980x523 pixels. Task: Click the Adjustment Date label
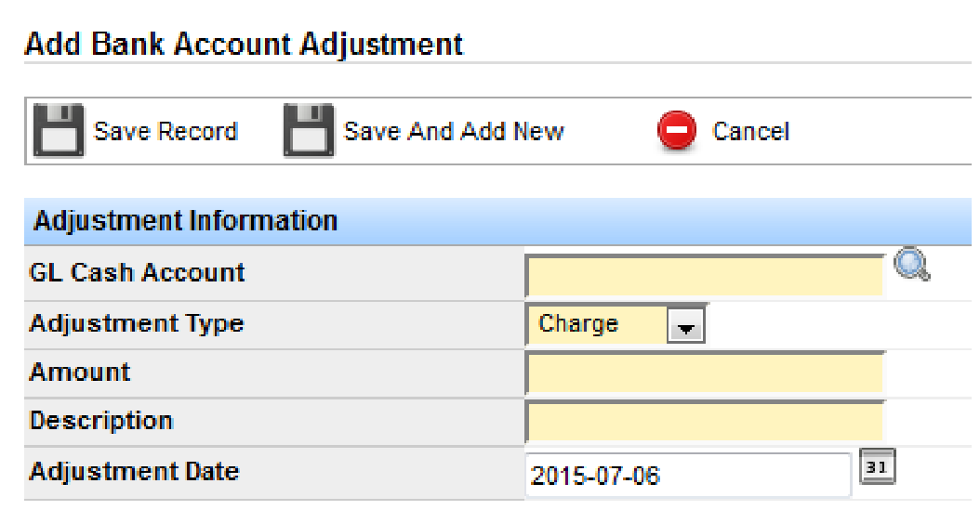pos(135,471)
